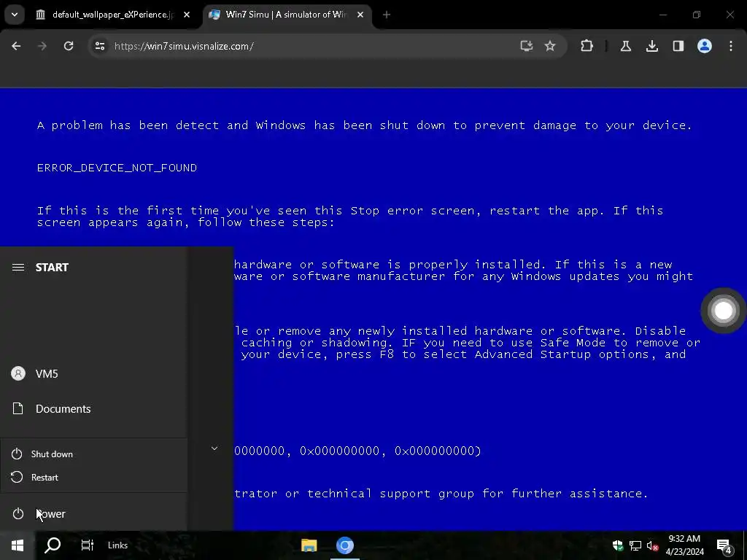This screenshot has height=560, width=747.
Task: Click the Windows Start button
Action: point(18,545)
